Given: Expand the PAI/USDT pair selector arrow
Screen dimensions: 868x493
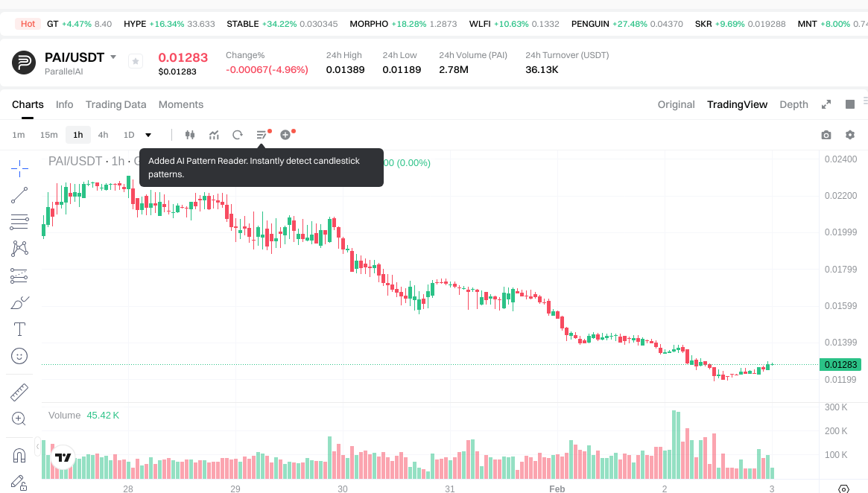Looking at the screenshot, I should click(113, 57).
